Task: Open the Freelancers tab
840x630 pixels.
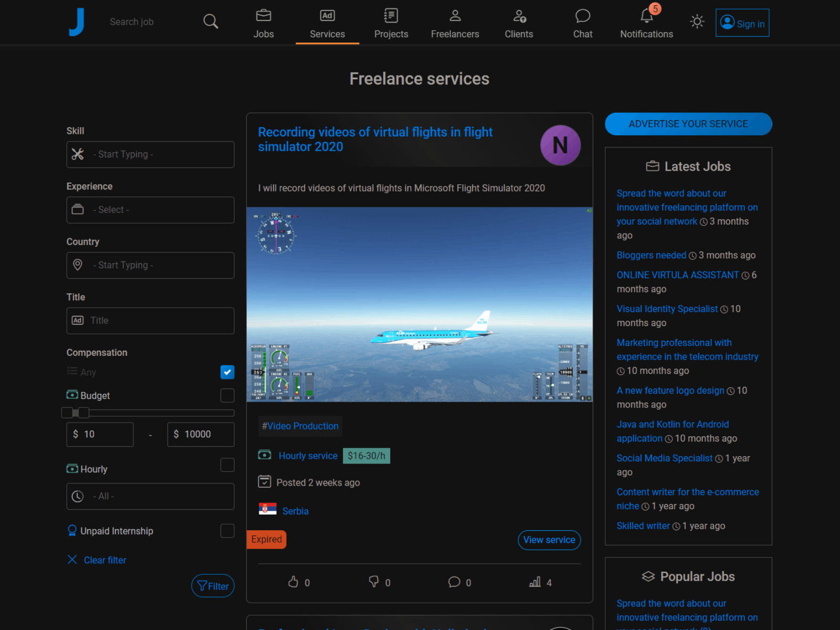Action: [x=455, y=24]
